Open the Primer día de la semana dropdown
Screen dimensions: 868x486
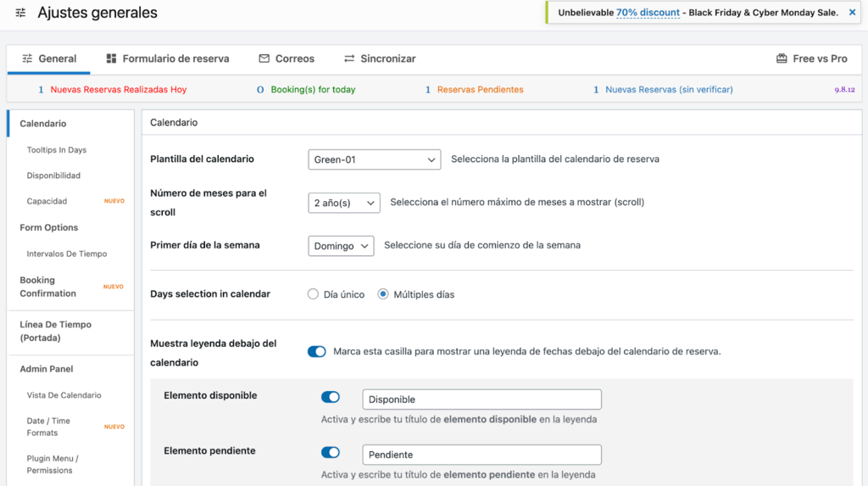341,246
